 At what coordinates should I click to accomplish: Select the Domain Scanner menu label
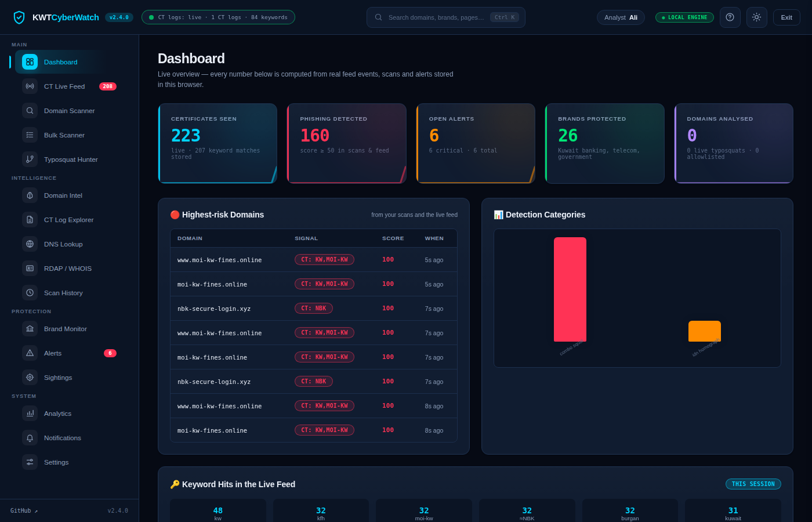69,111
